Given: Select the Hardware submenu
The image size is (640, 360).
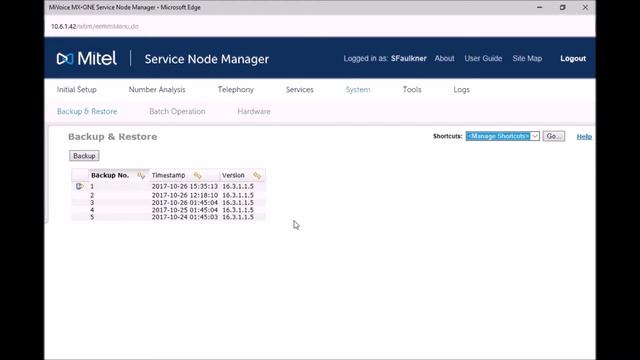Looking at the screenshot, I should (254, 111).
